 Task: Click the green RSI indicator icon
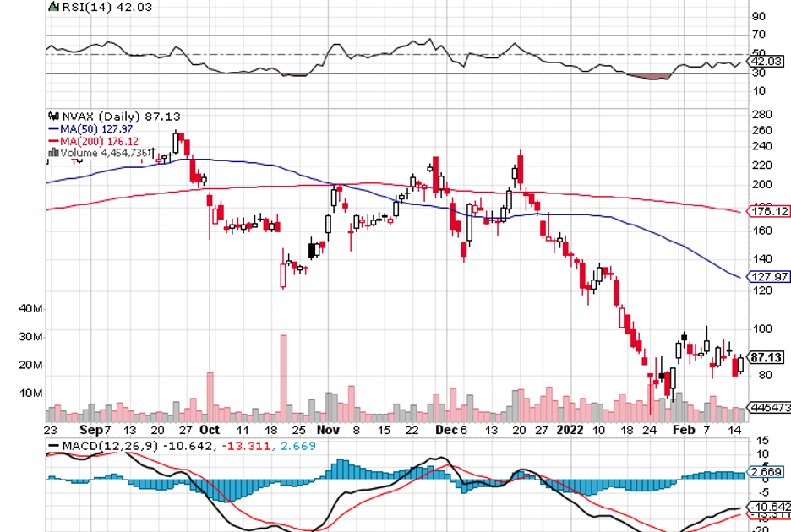tap(53, 7)
